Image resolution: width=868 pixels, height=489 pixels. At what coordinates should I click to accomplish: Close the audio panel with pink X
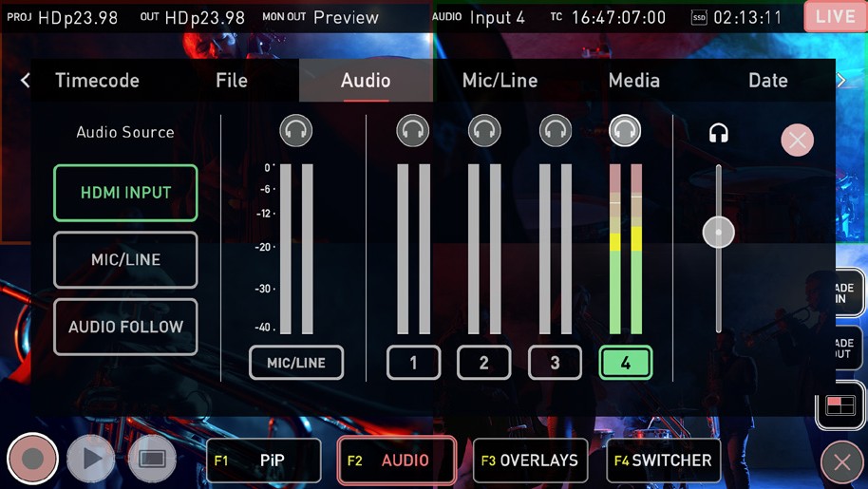797,140
